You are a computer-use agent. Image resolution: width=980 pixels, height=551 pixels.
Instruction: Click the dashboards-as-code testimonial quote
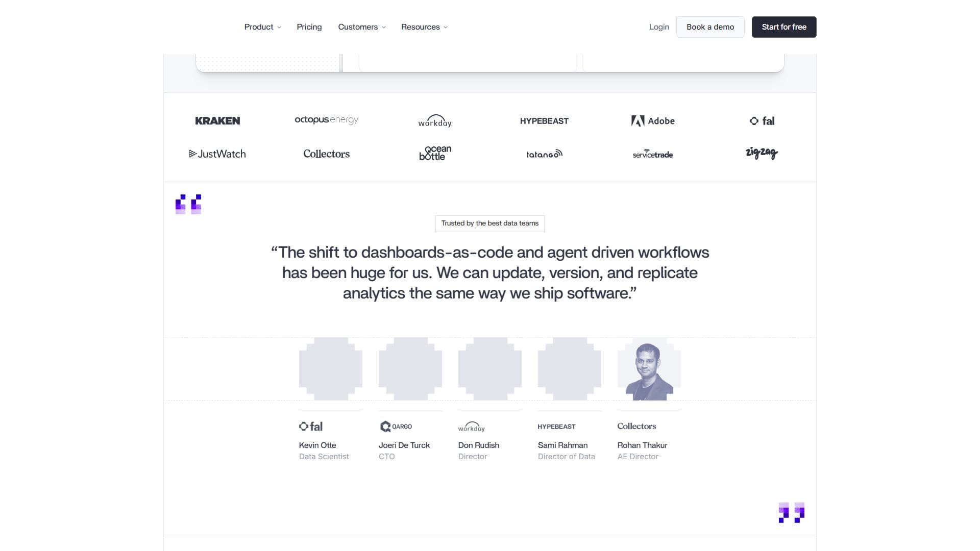point(490,273)
